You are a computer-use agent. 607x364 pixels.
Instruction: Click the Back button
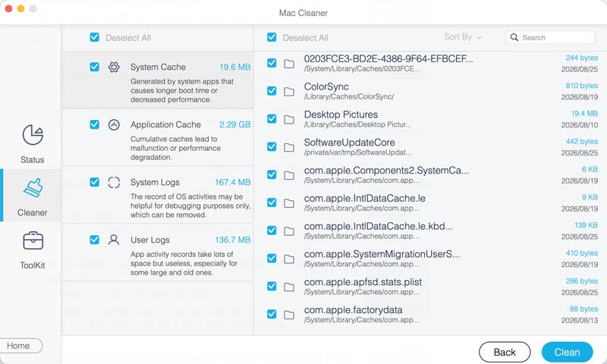pos(505,353)
